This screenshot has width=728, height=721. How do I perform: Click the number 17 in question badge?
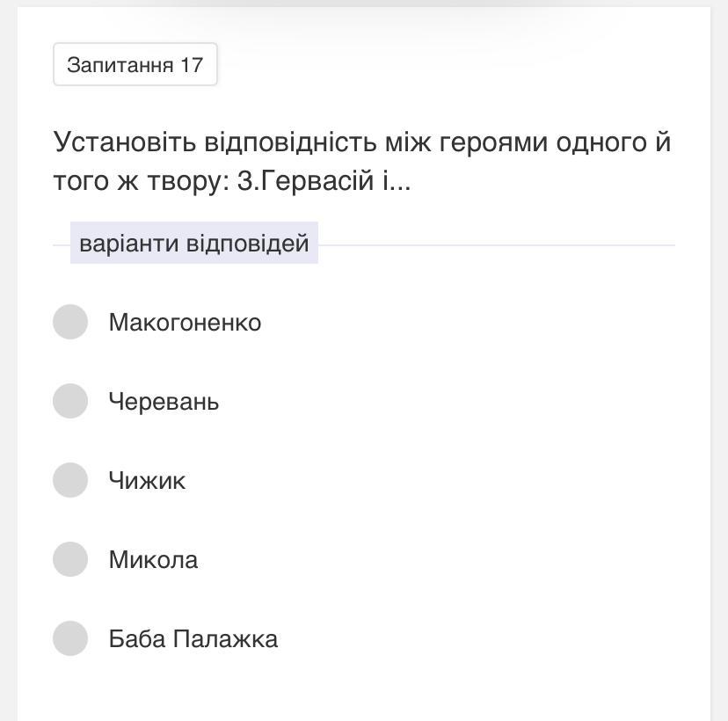(192, 65)
